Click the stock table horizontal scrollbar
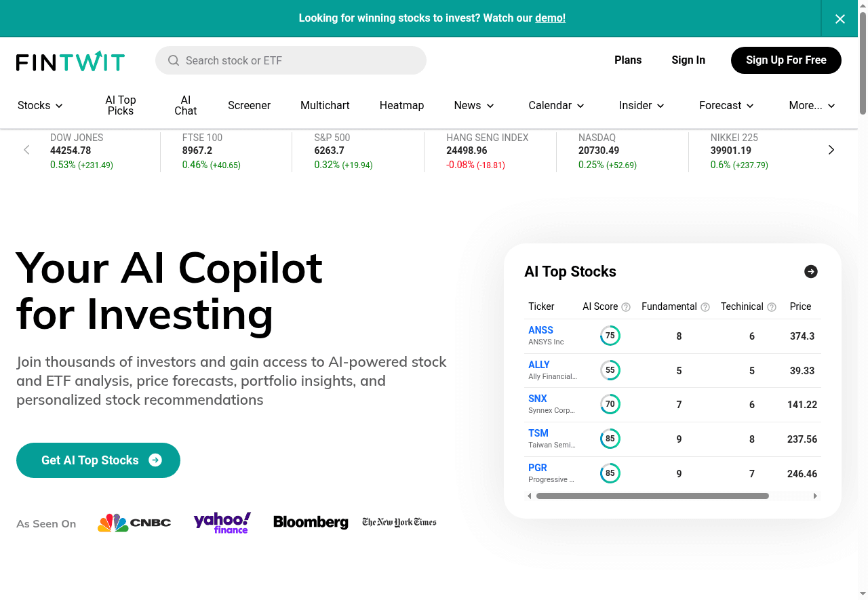868x600 pixels. [652, 496]
